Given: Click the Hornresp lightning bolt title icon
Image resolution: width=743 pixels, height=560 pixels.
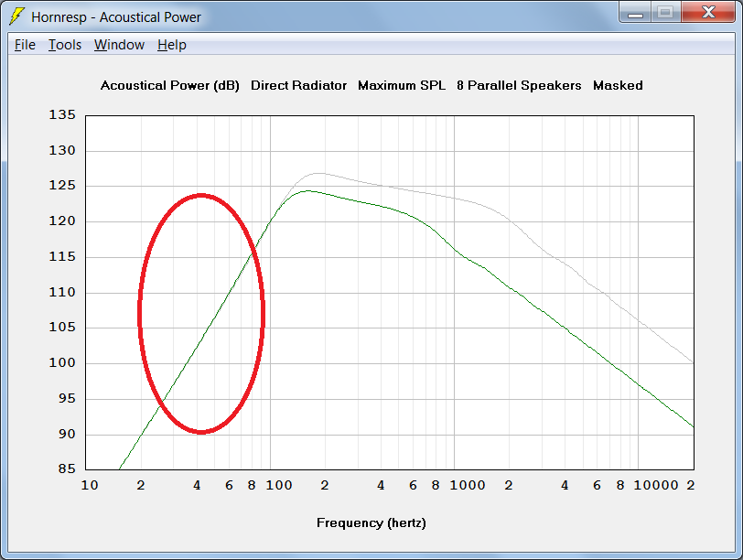Looking at the screenshot, I should pos(17,16).
